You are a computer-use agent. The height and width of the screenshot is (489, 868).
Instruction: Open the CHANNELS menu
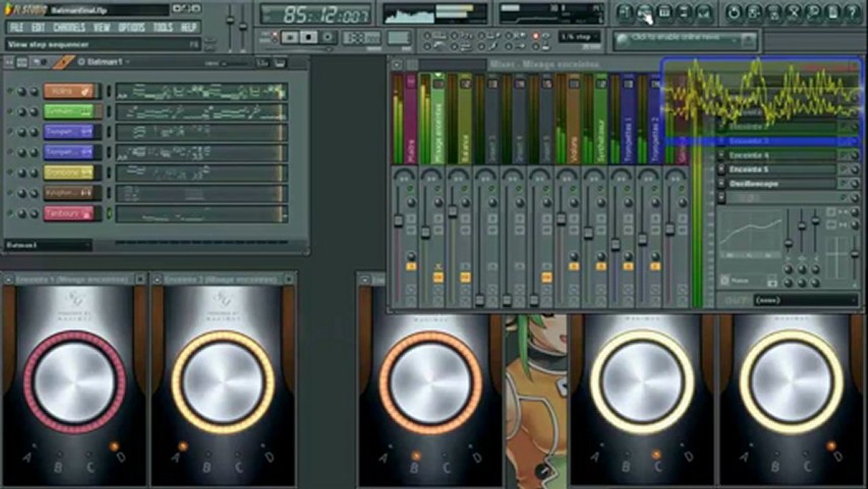coord(69,27)
